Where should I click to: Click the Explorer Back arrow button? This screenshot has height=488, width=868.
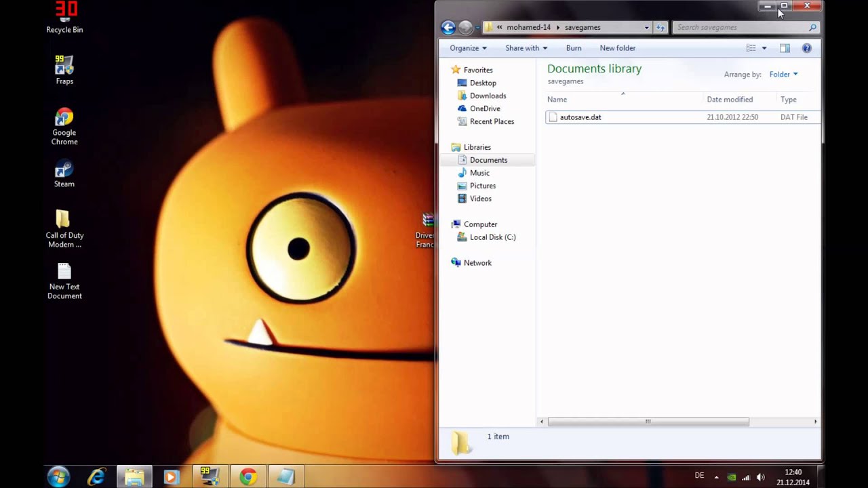click(448, 27)
